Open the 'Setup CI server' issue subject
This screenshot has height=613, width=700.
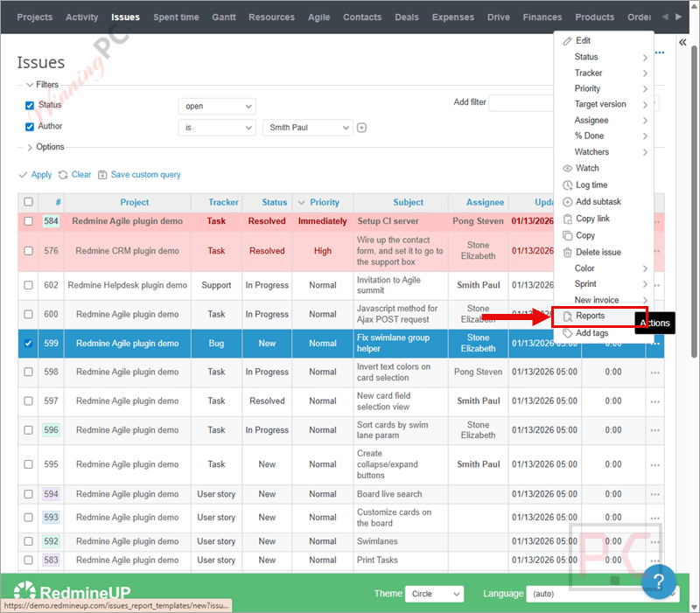pyautogui.click(x=388, y=221)
